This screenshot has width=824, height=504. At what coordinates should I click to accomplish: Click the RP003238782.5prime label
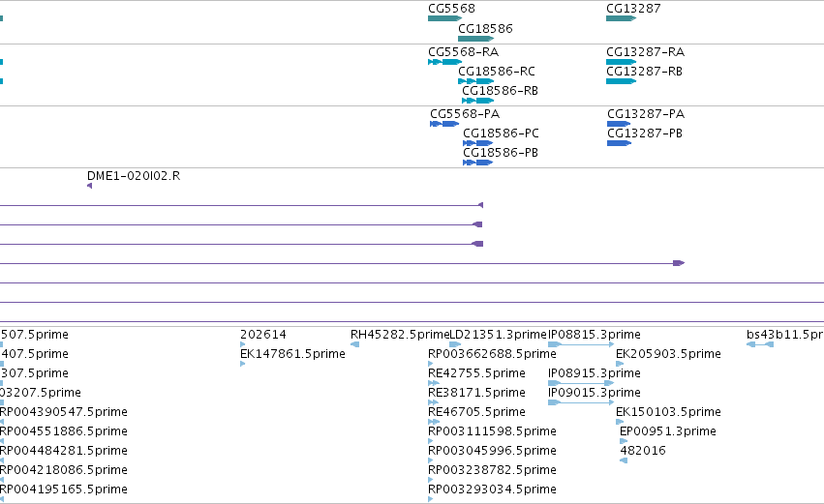pyautogui.click(x=492, y=470)
